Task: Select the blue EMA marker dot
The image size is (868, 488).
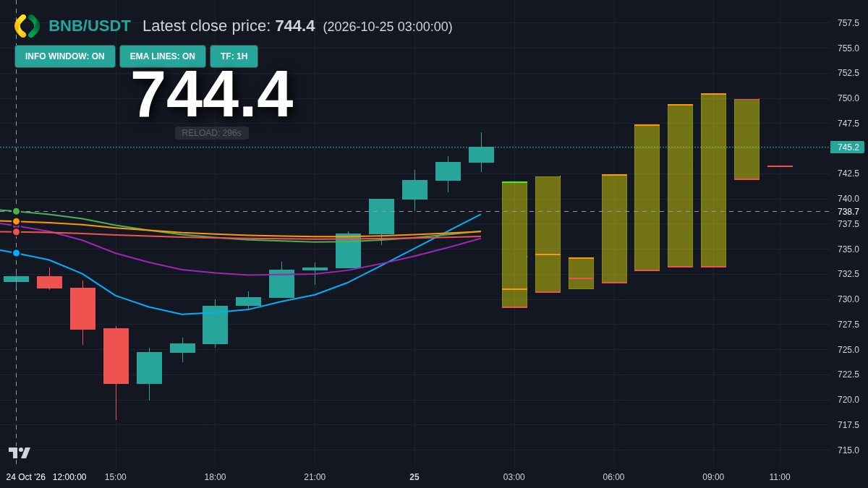Action: [x=17, y=253]
